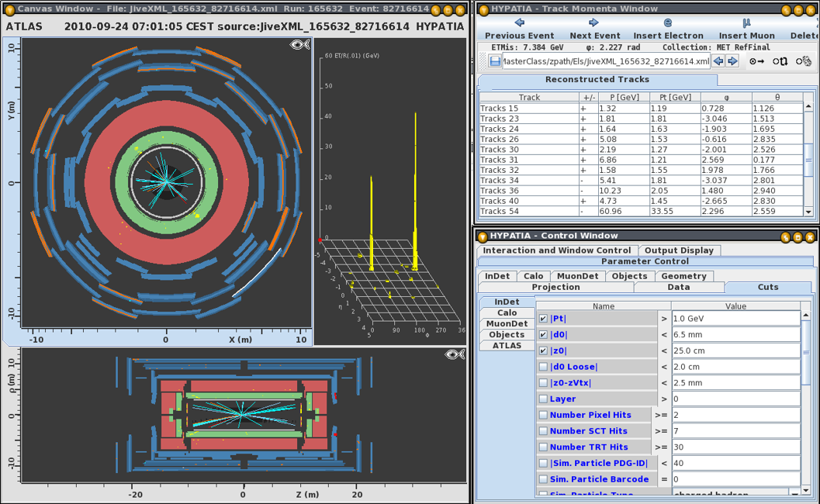Click the blue floppy disk save icon
The width and height of the screenshot is (820, 504).
[x=494, y=61]
